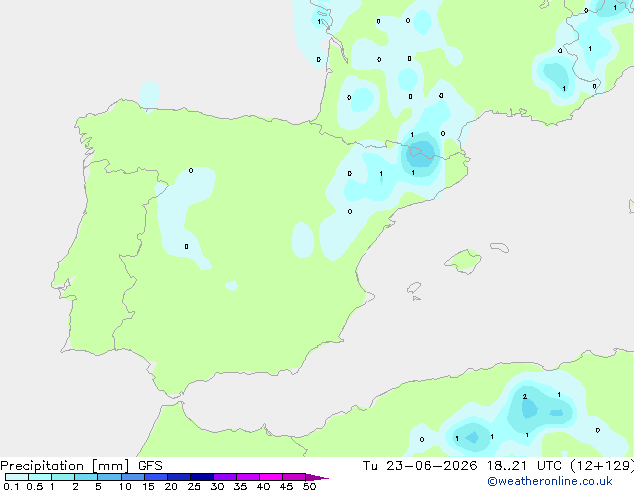Screen dimensions: 634x490
Task: Select the legend swatch between 10 and 15
Action: (x=133, y=477)
